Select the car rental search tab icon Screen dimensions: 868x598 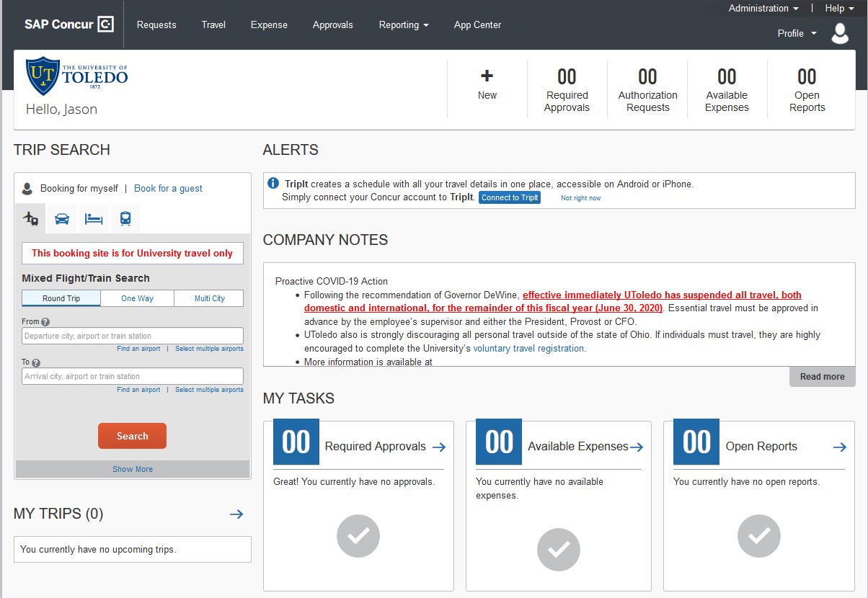coord(62,218)
